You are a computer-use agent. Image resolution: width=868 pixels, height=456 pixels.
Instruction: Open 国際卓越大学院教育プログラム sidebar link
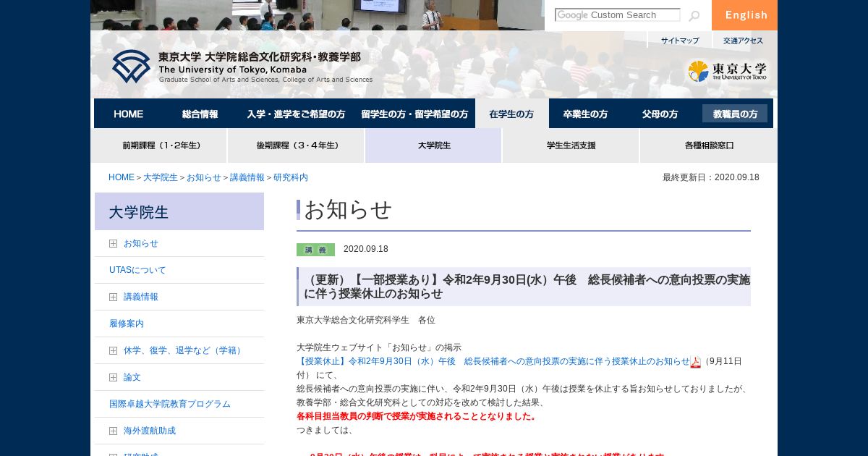170,405
